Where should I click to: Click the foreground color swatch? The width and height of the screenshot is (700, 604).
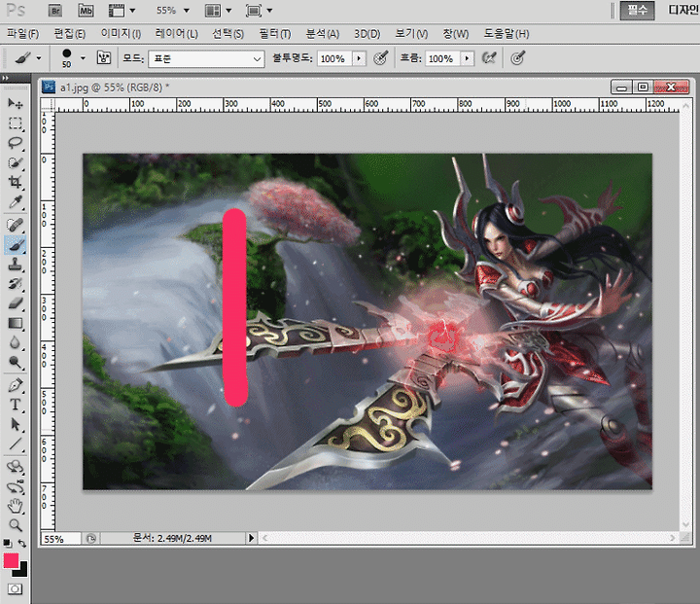[11, 560]
